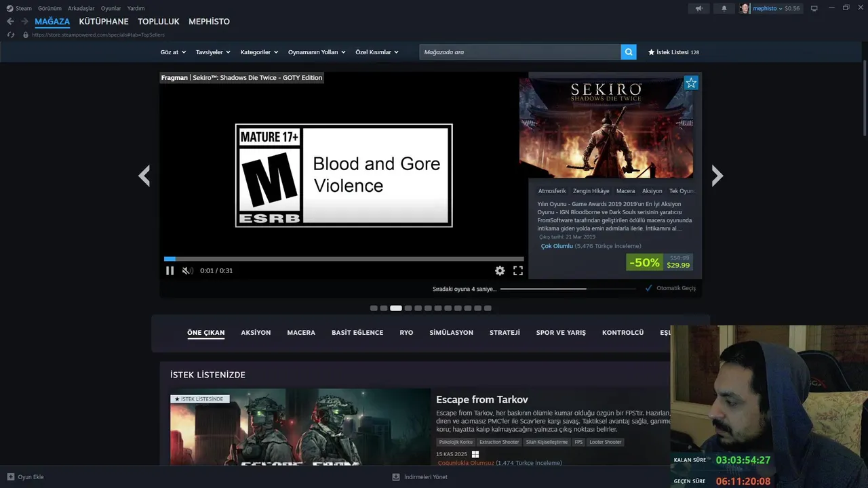The width and height of the screenshot is (868, 488).
Task: Add Sekiro to wishlist star icon
Action: (x=690, y=83)
